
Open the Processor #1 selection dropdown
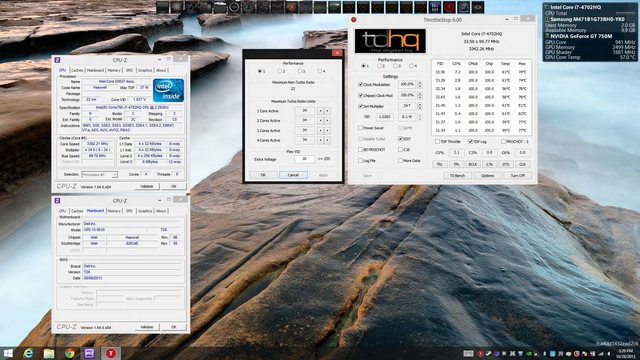pos(99,174)
